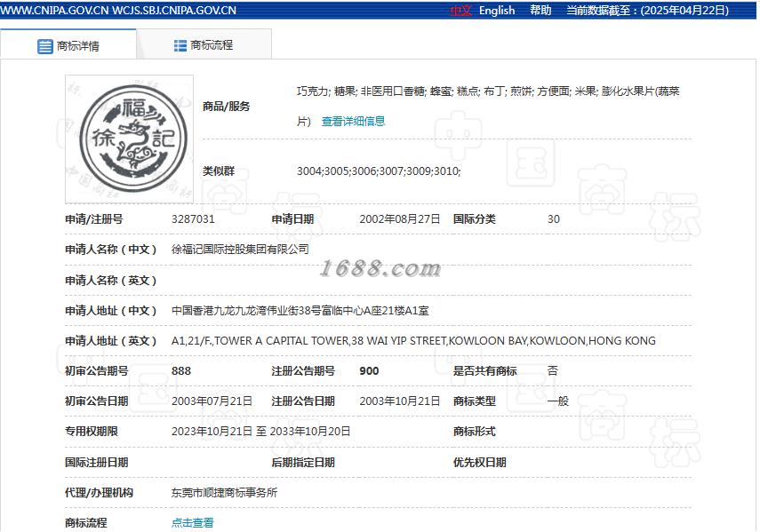Open the 商标详情 tab
Screen dimensions: 760x532
[68, 45]
